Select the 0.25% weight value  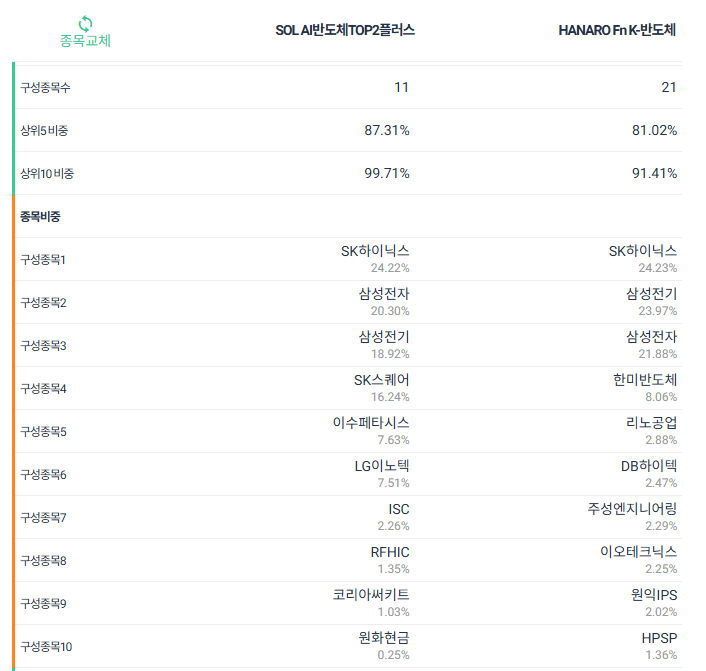tap(394, 655)
